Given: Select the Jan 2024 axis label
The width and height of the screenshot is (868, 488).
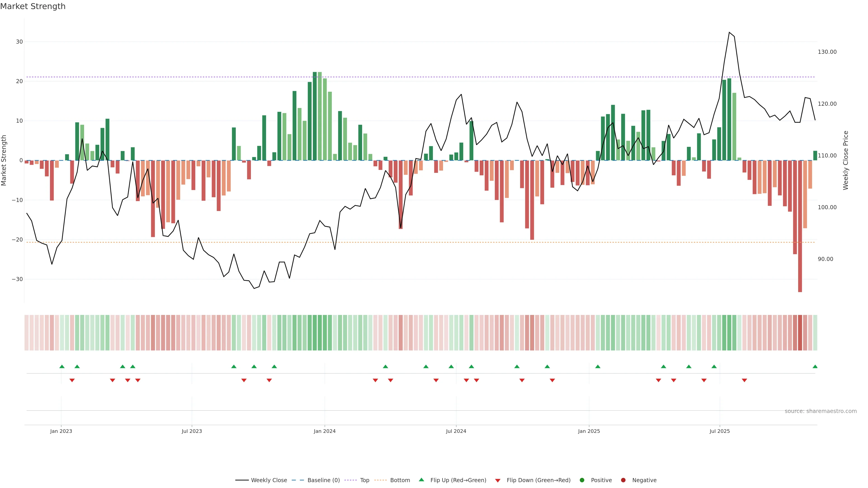Looking at the screenshot, I should [325, 431].
